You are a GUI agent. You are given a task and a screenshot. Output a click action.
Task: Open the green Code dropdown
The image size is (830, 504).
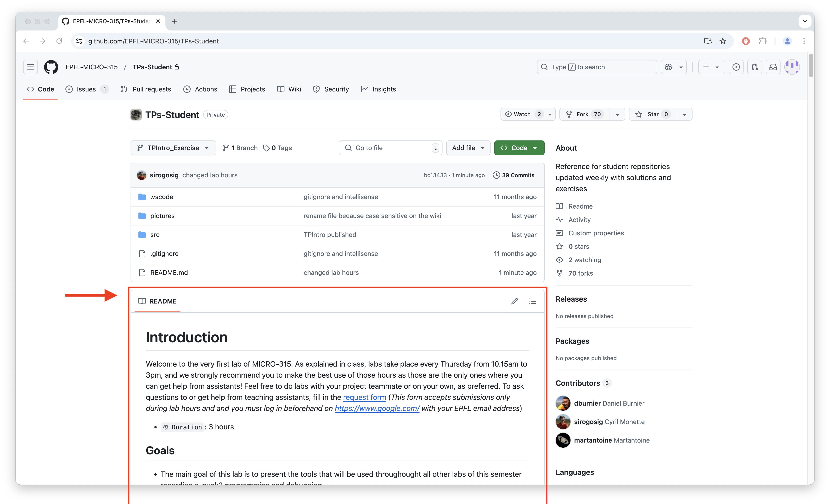pyautogui.click(x=519, y=148)
